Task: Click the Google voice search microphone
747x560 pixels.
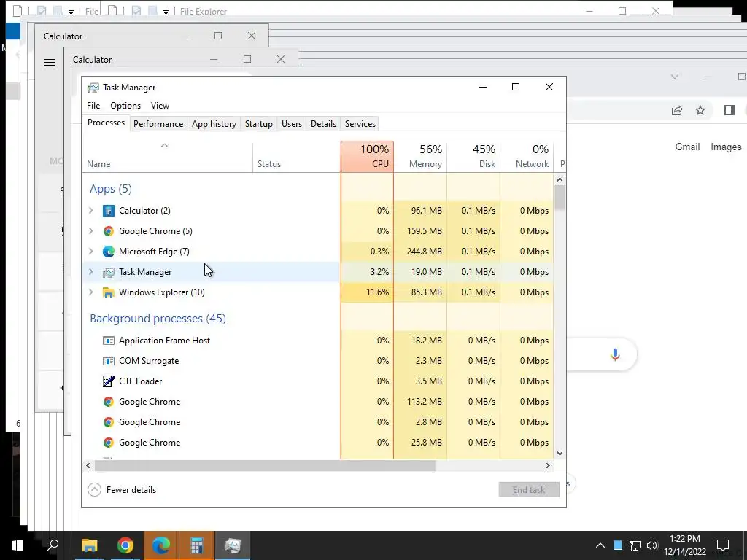Action: click(x=615, y=355)
